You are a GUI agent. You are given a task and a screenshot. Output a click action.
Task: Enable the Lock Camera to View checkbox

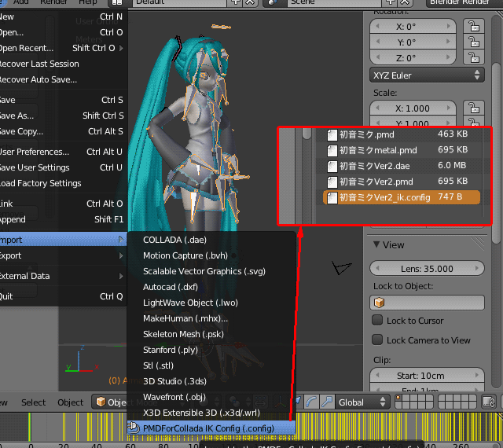[377, 340]
